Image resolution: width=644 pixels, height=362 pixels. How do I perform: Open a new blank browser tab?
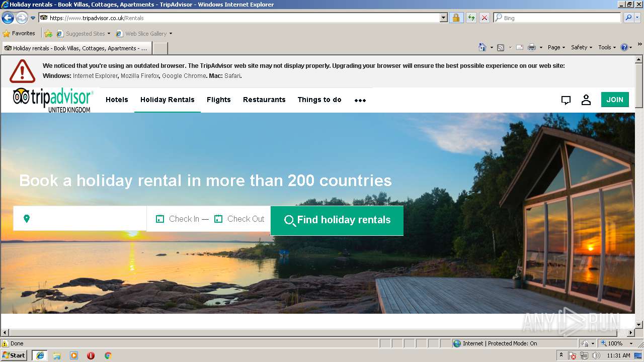[160, 48]
